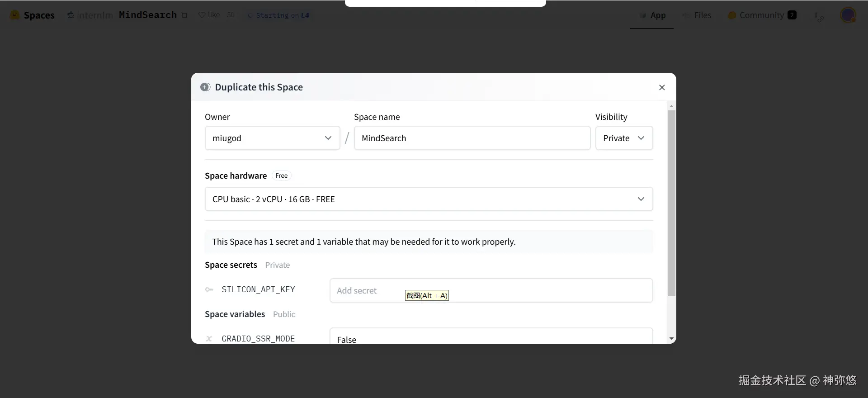Click the GRADIO_SSR_MODE value field
The image size is (868, 398).
pos(491,336)
